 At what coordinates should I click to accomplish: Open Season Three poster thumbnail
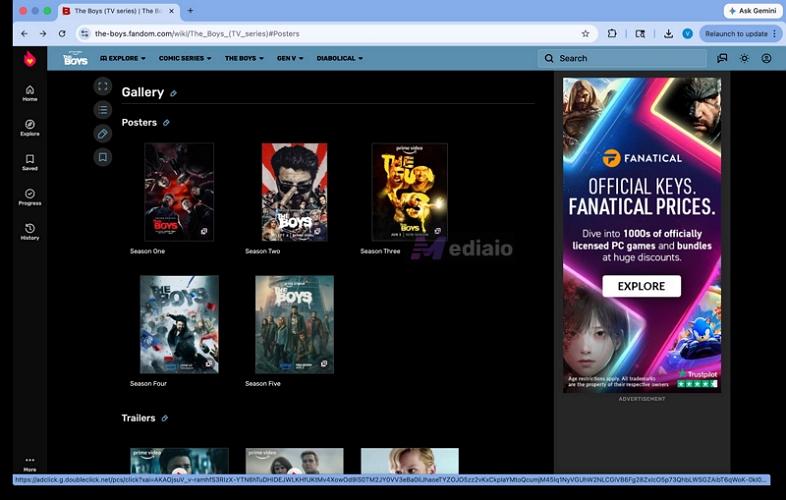(410, 192)
